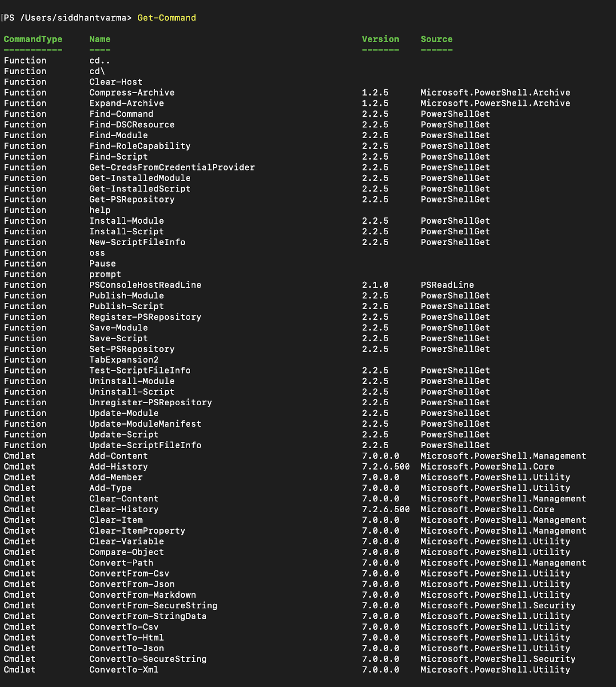Click the Get-InstalledModule entry
Image resolution: width=616 pixels, height=687 pixels.
(140, 178)
